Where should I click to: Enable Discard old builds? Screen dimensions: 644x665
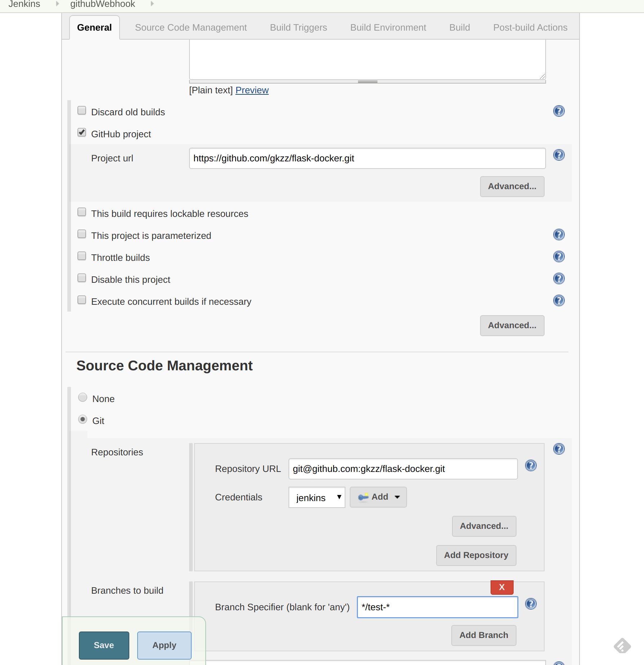82,110
